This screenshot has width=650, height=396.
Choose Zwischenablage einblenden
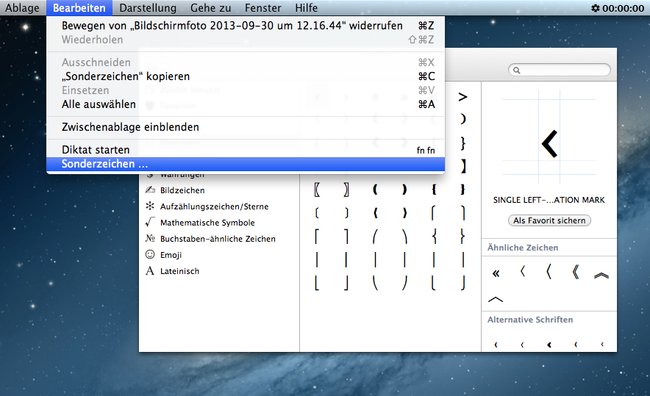click(x=246, y=127)
